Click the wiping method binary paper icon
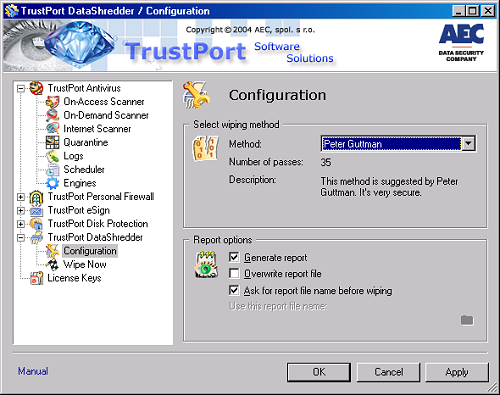500x395 pixels. 206,148
